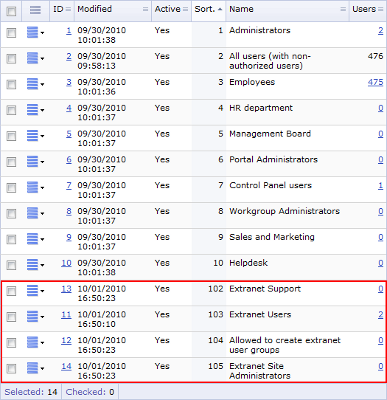Click the Extranet Support group name
This screenshot has height=400, width=387.
[265, 289]
